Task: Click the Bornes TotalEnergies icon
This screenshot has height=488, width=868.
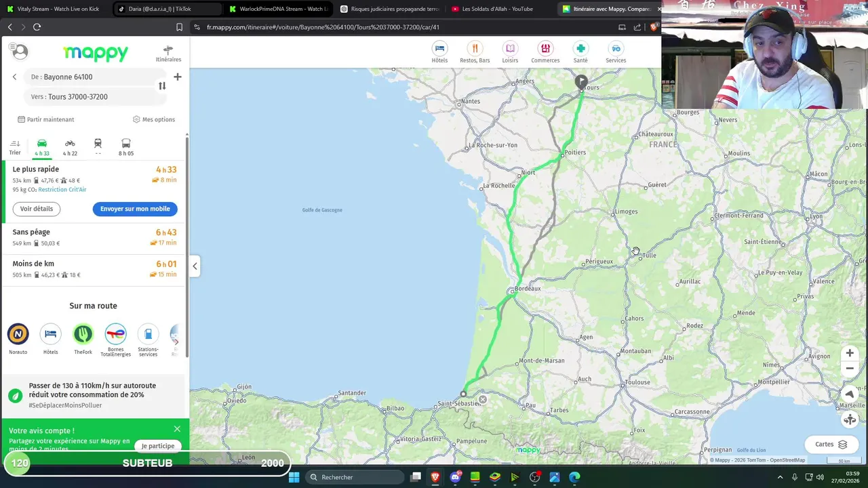Action: [115, 334]
